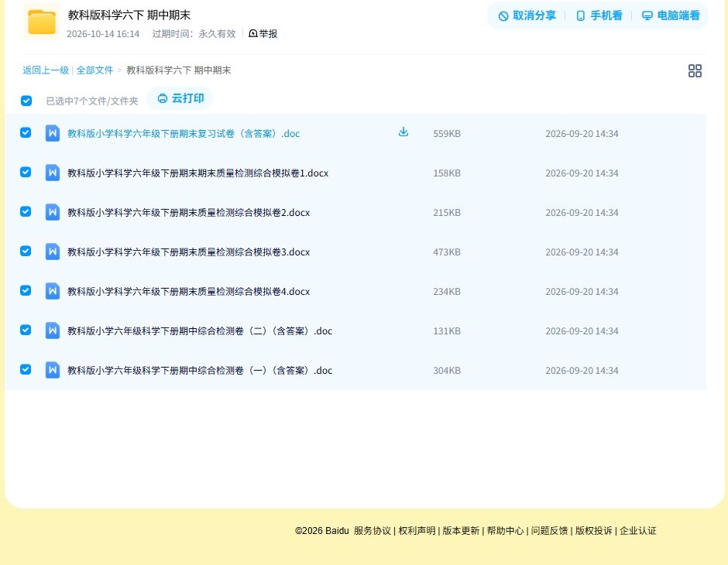The width and height of the screenshot is (728, 565).
Task: Deselect 综合模拟卷4.docx checkbox
Action: pyautogui.click(x=26, y=290)
